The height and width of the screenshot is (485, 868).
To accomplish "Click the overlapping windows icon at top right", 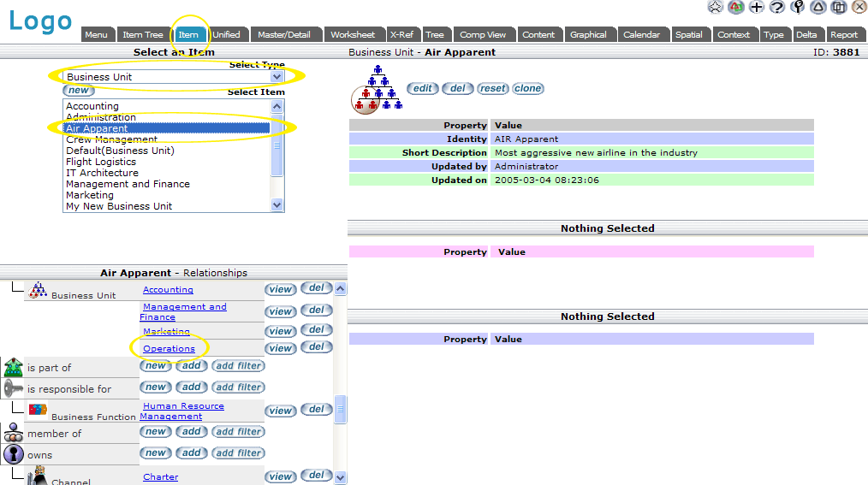I will tap(839, 7).
